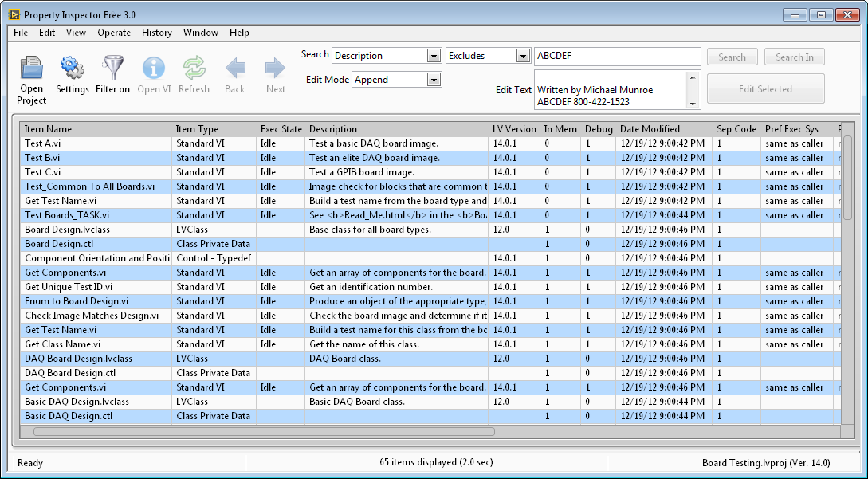Click the Next arrow icon

276,69
